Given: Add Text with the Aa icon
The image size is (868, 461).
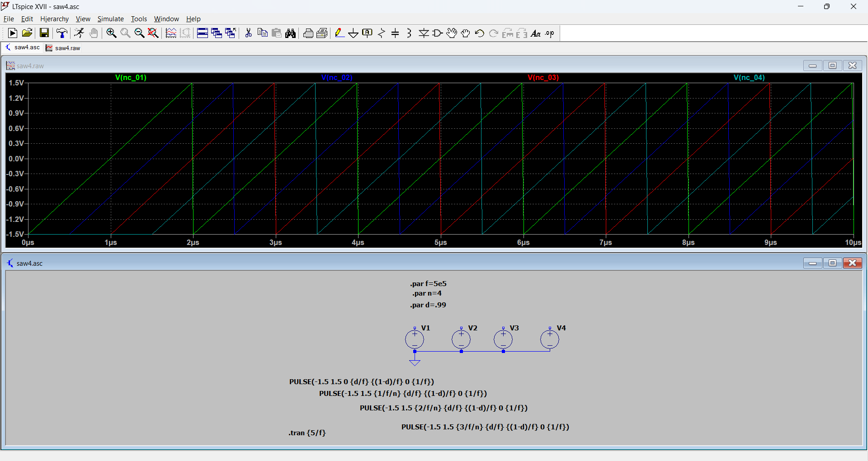Looking at the screenshot, I should [536, 33].
